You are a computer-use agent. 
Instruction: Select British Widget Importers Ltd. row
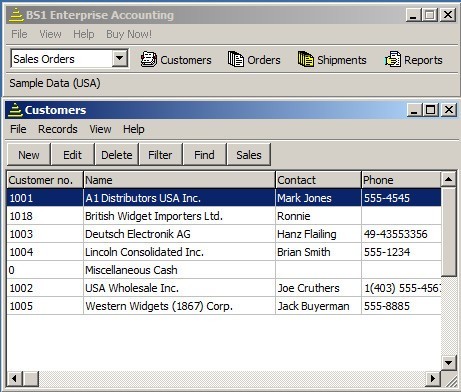pyautogui.click(x=224, y=216)
